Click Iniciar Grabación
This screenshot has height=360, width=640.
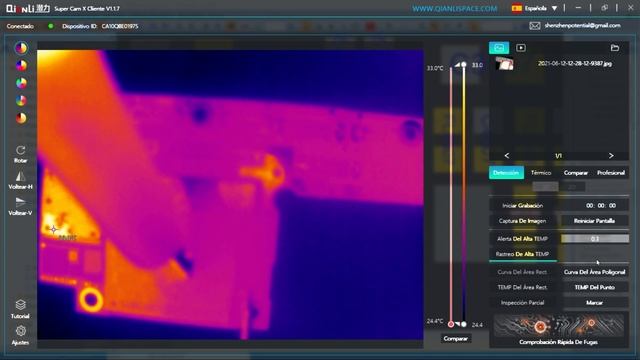[522, 206]
